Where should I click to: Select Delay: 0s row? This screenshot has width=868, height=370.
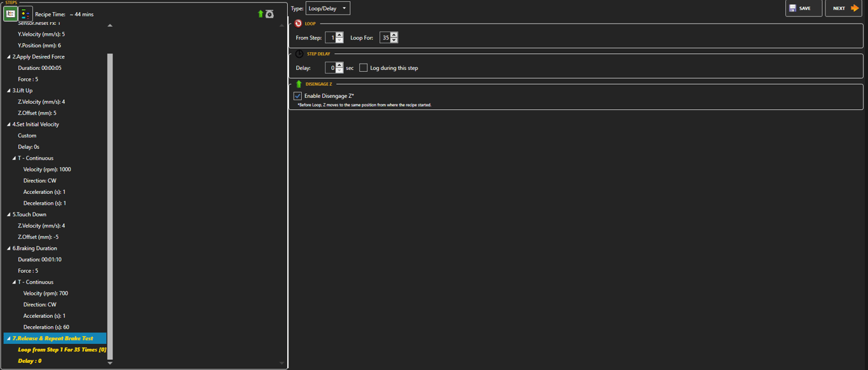pos(29,147)
